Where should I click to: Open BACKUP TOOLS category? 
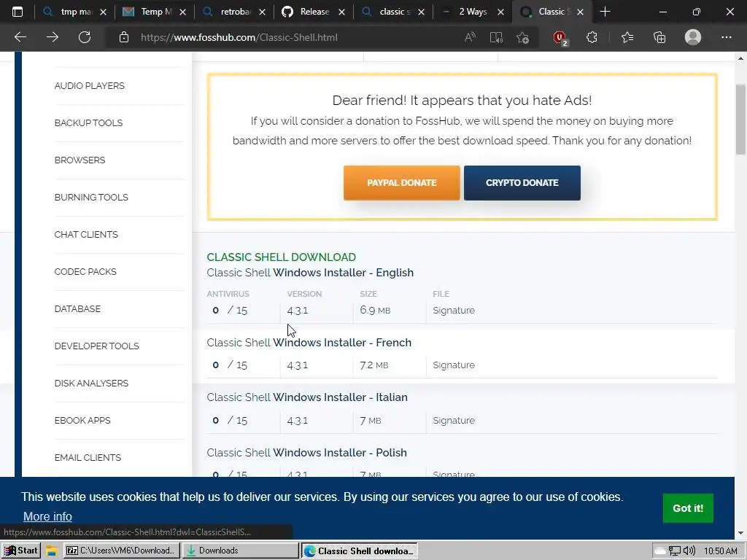coord(88,122)
